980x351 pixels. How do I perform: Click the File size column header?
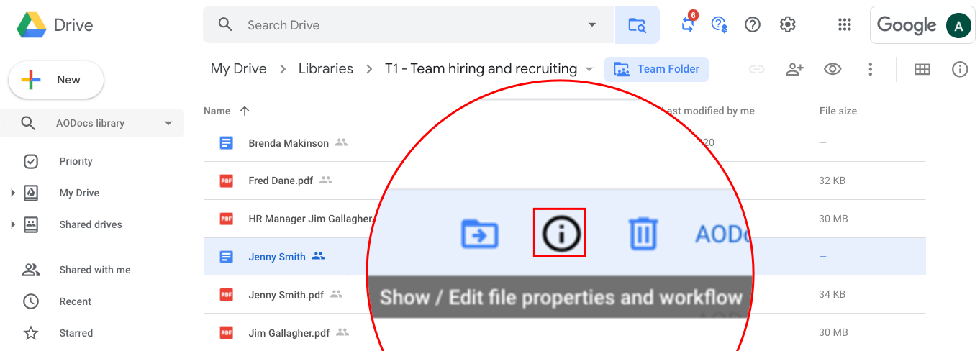click(838, 111)
